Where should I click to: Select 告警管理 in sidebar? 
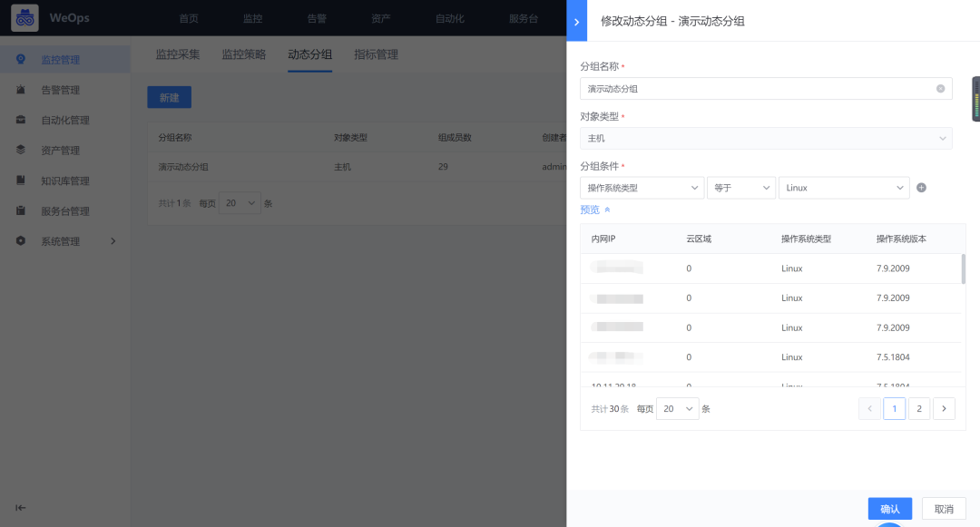coord(60,90)
